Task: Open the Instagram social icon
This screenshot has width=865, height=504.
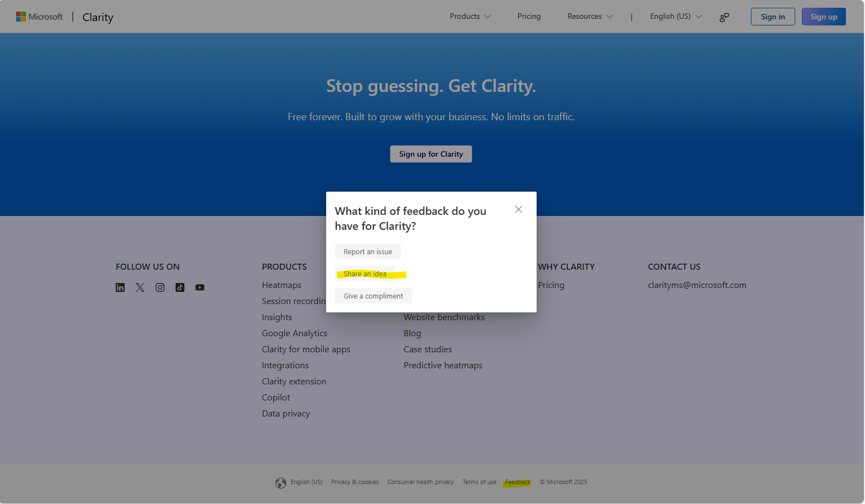Action: [160, 287]
